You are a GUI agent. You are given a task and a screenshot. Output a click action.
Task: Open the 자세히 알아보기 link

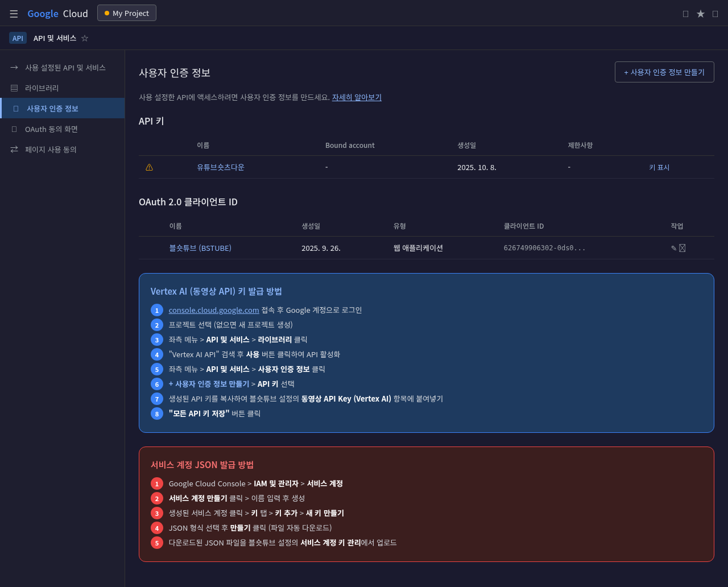click(357, 97)
